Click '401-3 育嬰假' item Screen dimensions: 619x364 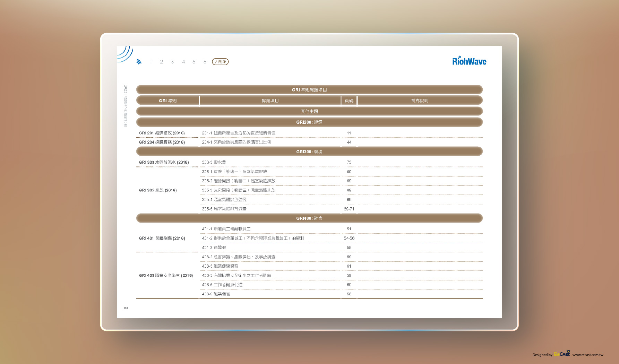(214, 248)
